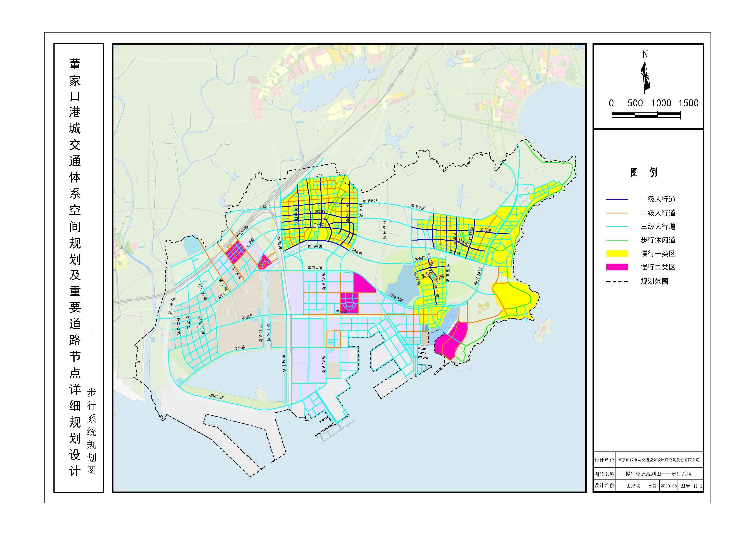The image size is (756, 535).
Task: Click the yellow 慢行一类区 legend swatch
Action: (617, 254)
